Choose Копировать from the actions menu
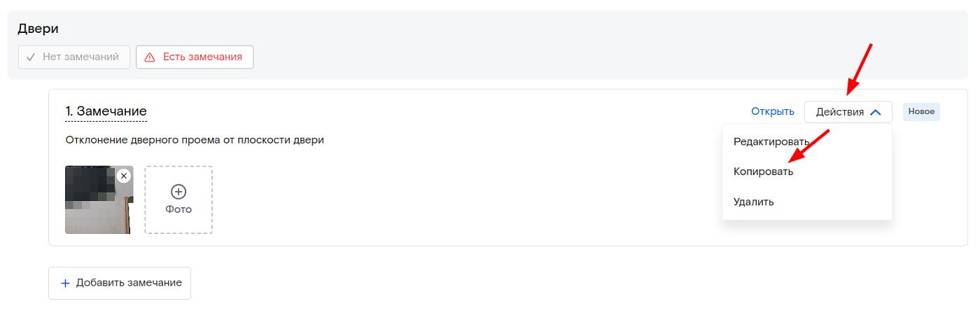The image size is (980, 327). click(x=763, y=172)
